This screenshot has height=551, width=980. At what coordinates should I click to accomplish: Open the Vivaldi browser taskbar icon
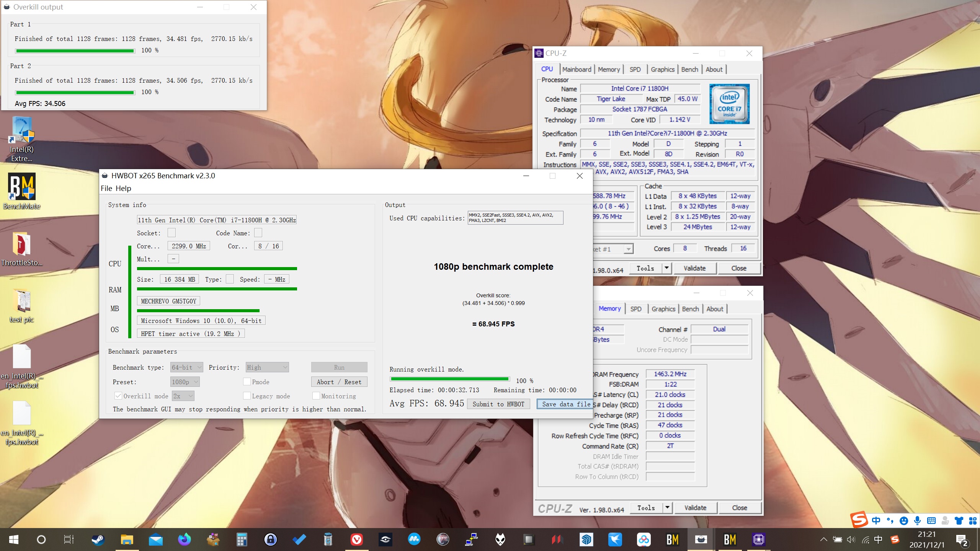coord(357,540)
